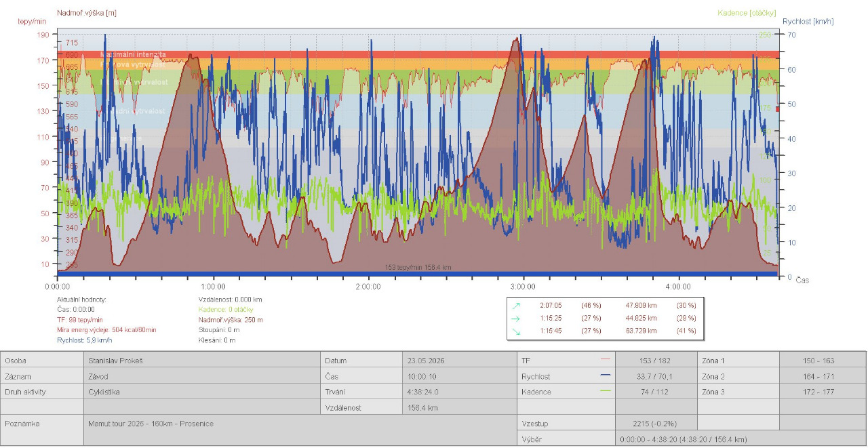The height and width of the screenshot is (448, 868).
Task: Click the green Kadence line legend sample
Action: pyautogui.click(x=606, y=391)
